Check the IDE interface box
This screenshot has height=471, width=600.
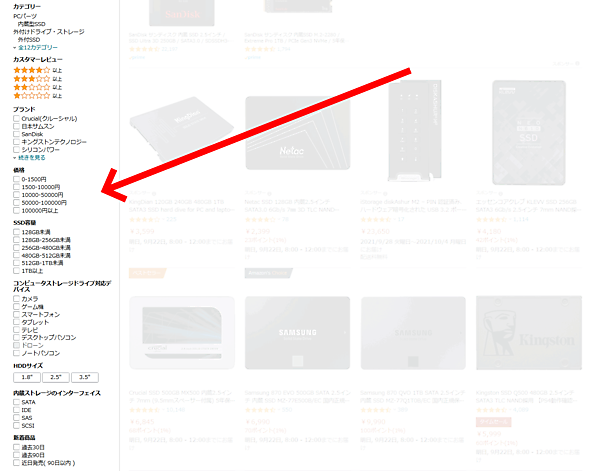[16, 410]
